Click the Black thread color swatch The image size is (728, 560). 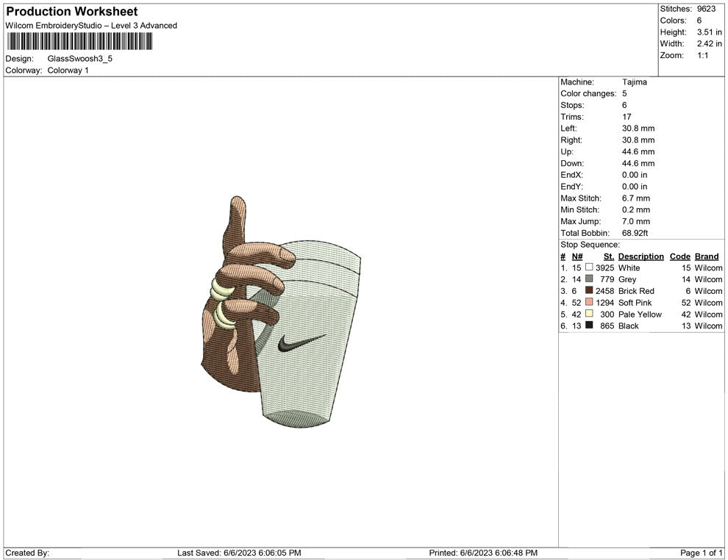tap(589, 326)
